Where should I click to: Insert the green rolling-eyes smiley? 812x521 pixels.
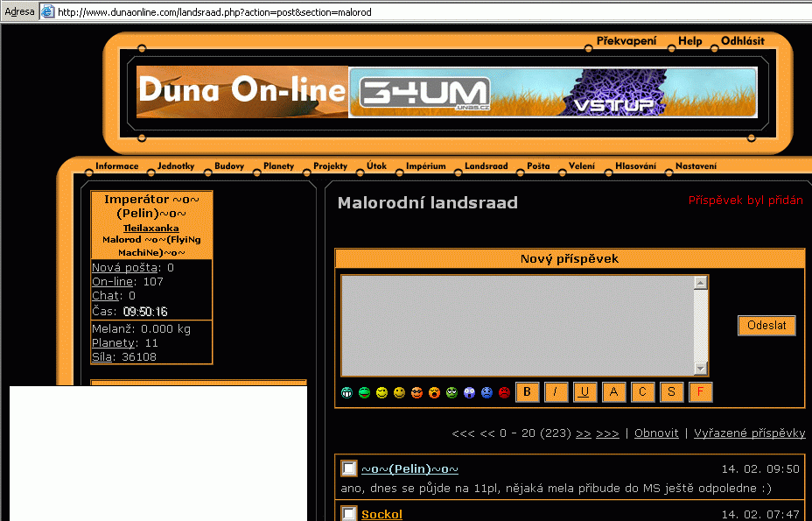coord(452,393)
